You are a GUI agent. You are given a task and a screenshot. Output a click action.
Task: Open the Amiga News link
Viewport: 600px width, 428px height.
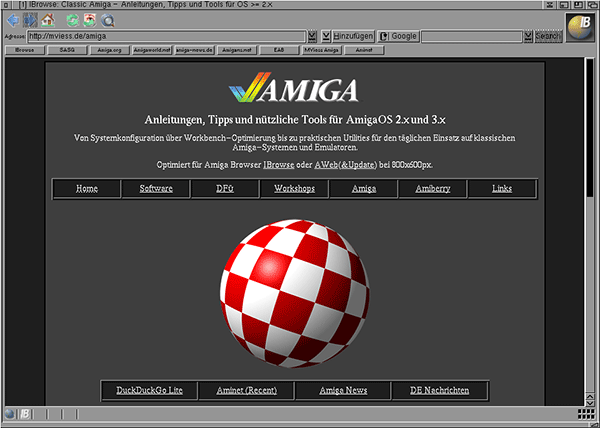(343, 391)
